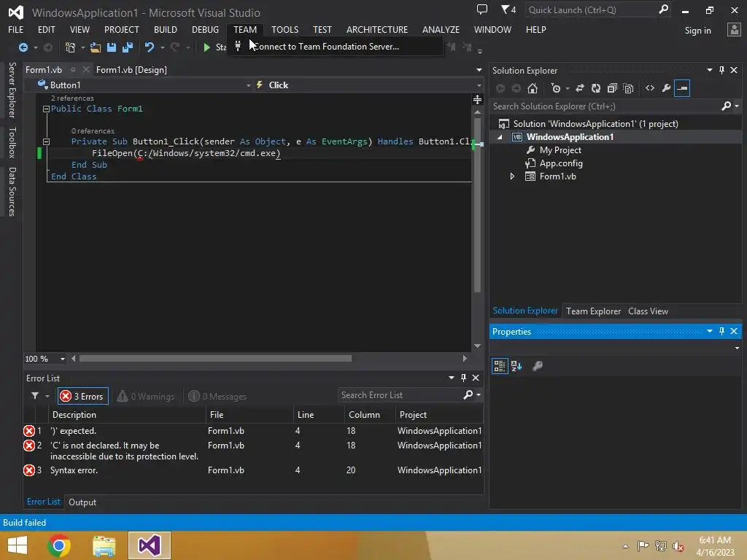This screenshot has height=560, width=747.
Task: Show properties Categorized view icon
Action: click(x=499, y=366)
